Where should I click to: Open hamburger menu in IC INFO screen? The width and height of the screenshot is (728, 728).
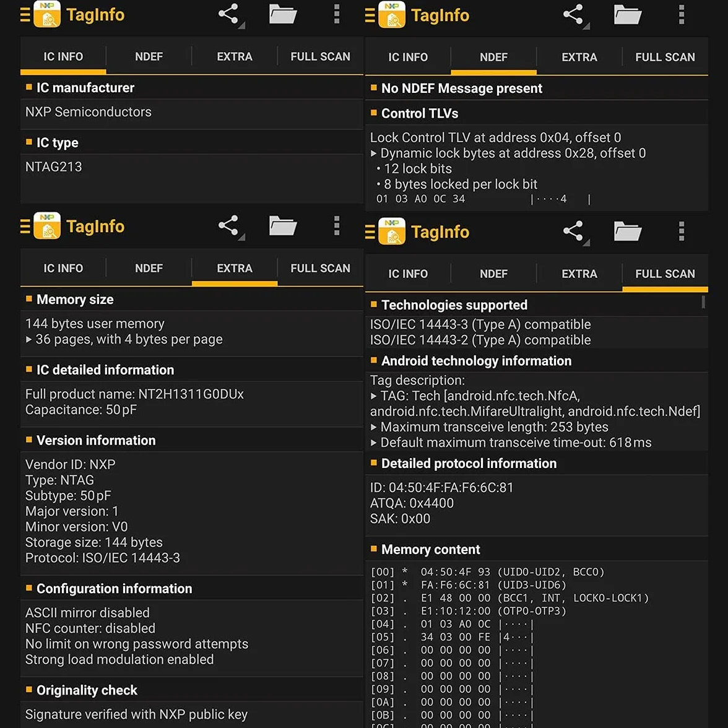(25, 15)
